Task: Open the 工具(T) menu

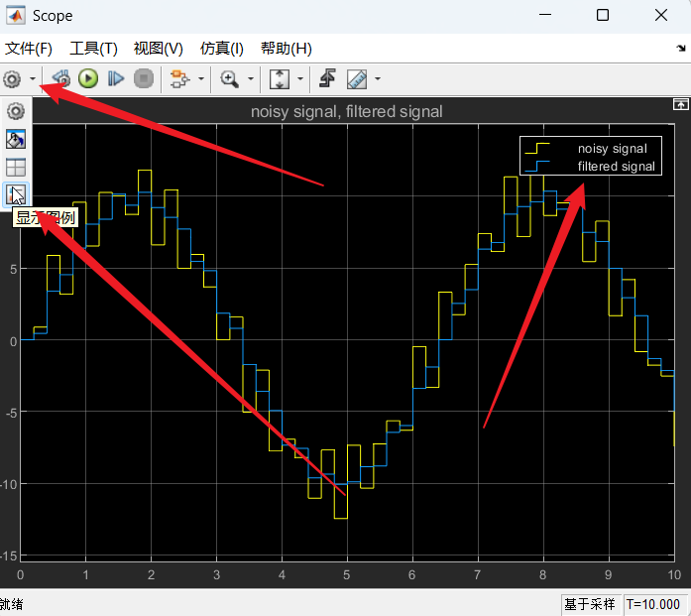Action: 93,48
